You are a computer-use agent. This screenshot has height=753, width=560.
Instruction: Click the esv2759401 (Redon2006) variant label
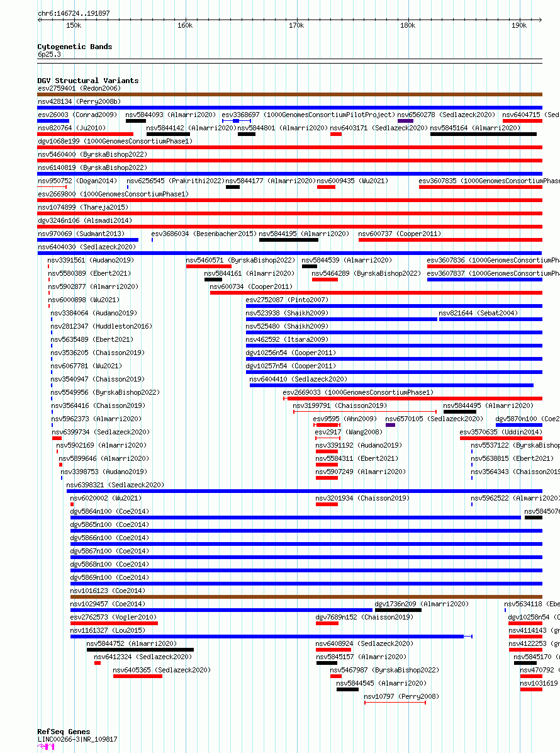coord(79,88)
